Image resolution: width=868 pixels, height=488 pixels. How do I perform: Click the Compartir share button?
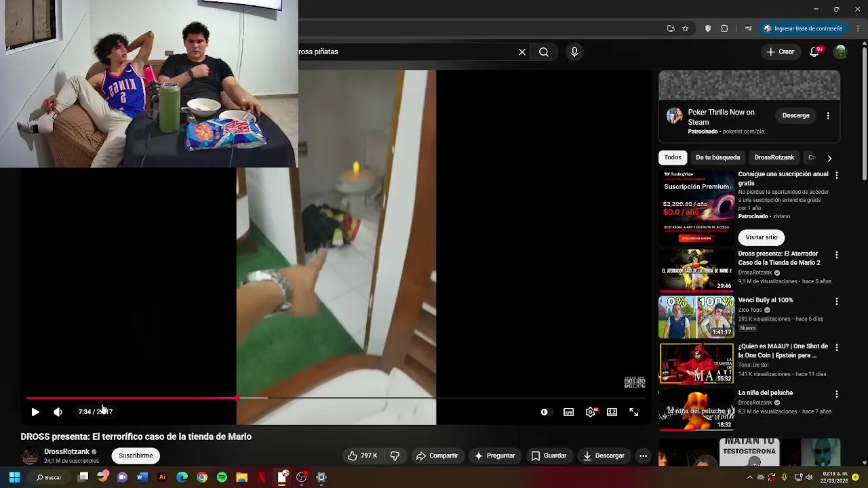pyautogui.click(x=437, y=456)
